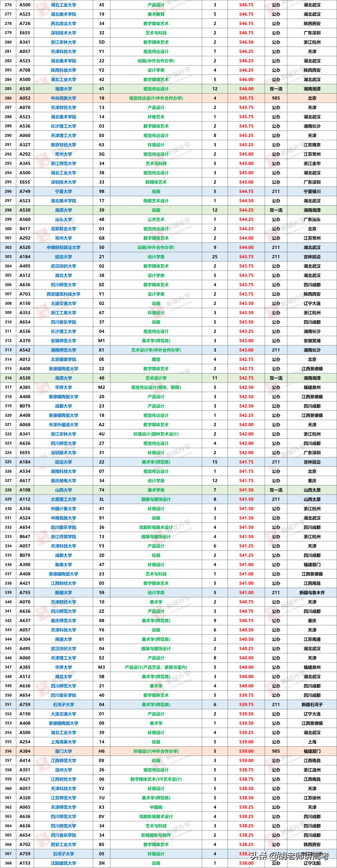Select the 上海海事大学 cell
This screenshot has width=337, height=868.
pyautogui.click(x=63, y=742)
